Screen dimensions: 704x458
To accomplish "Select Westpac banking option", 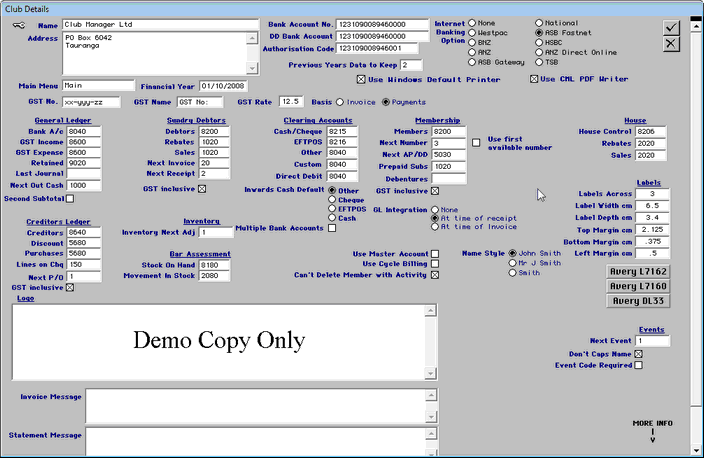I will pyautogui.click(x=472, y=33).
